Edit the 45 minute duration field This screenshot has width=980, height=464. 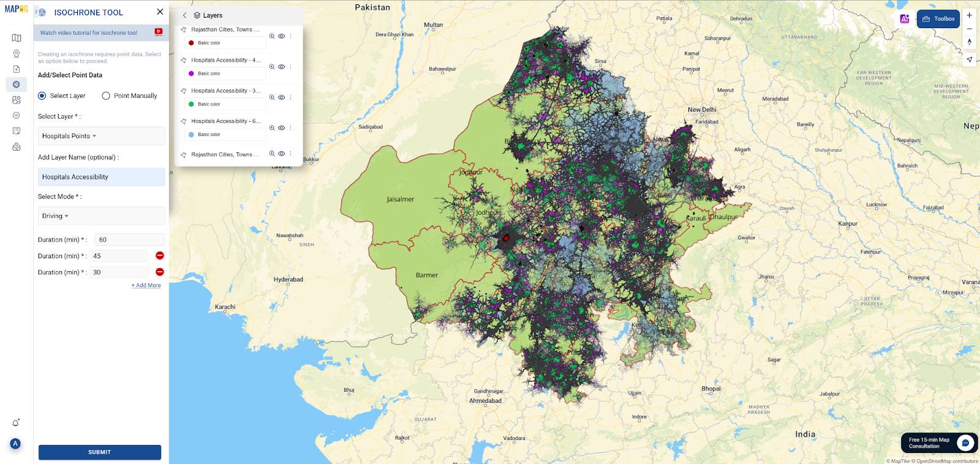[x=119, y=256]
